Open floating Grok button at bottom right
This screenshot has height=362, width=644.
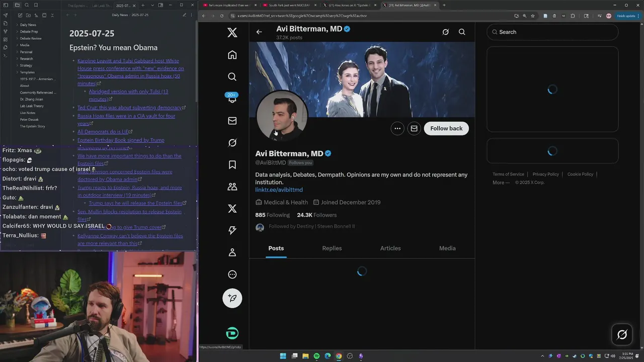(x=622, y=334)
